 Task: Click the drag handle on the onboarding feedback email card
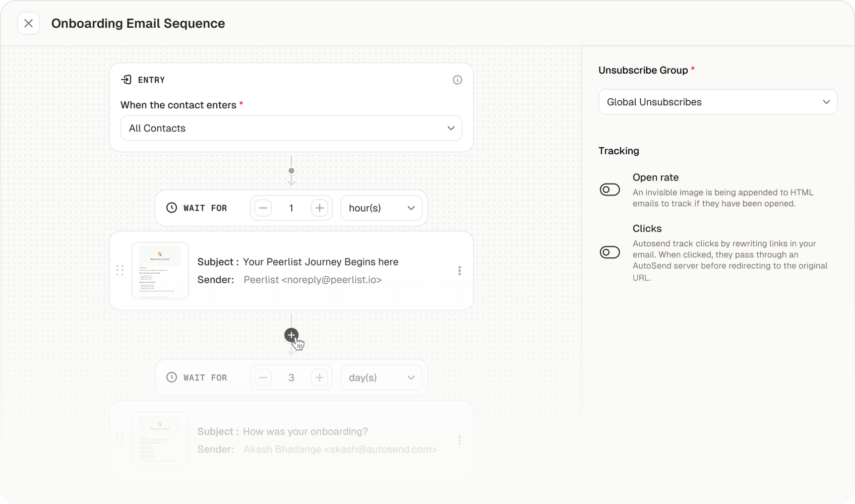(120, 439)
